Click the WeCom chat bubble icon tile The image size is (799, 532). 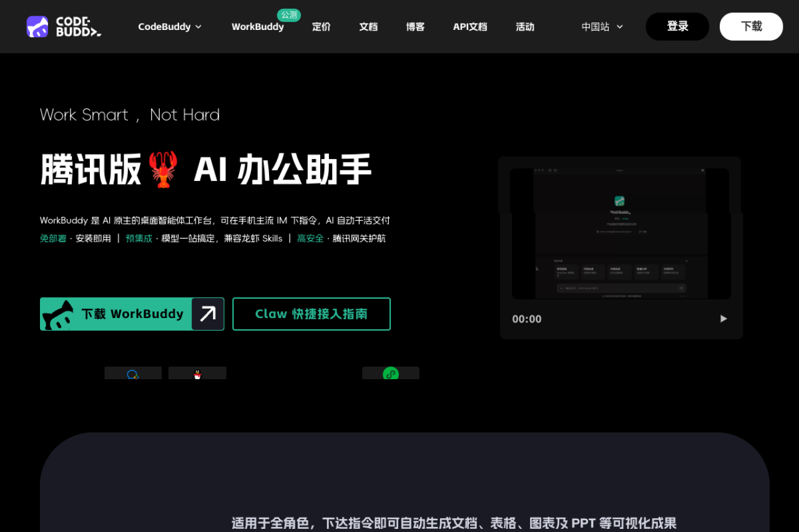click(133, 373)
